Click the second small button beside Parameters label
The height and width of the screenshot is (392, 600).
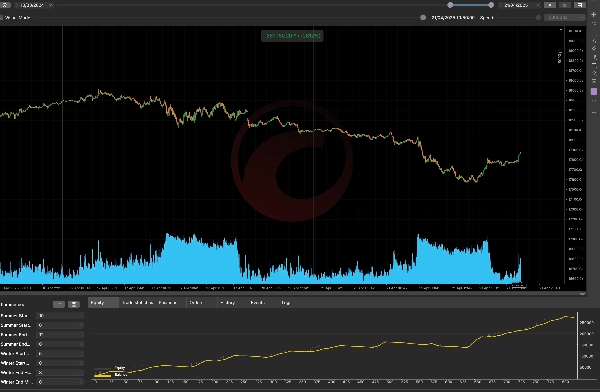(74, 304)
